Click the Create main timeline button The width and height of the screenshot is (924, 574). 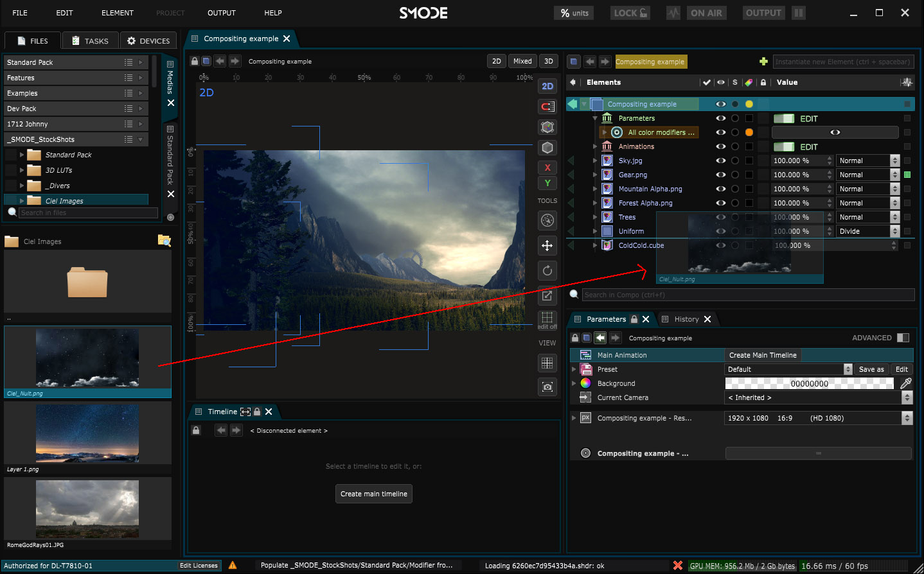tap(374, 494)
